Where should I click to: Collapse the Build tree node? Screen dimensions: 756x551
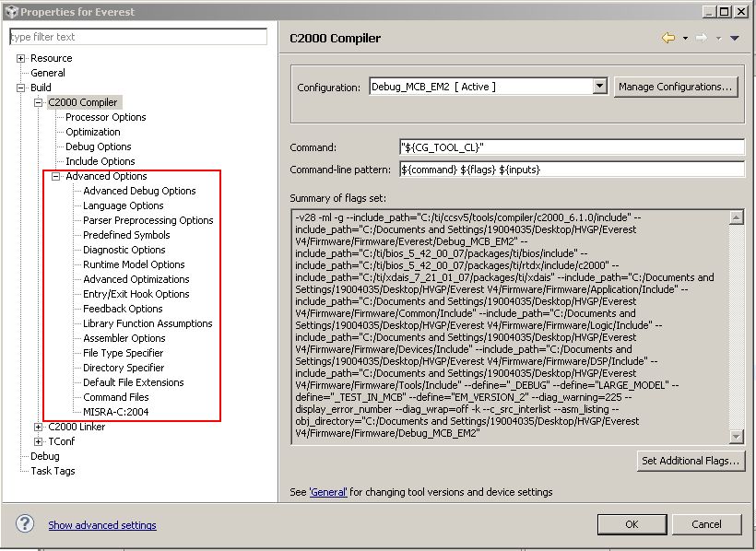(x=20, y=87)
